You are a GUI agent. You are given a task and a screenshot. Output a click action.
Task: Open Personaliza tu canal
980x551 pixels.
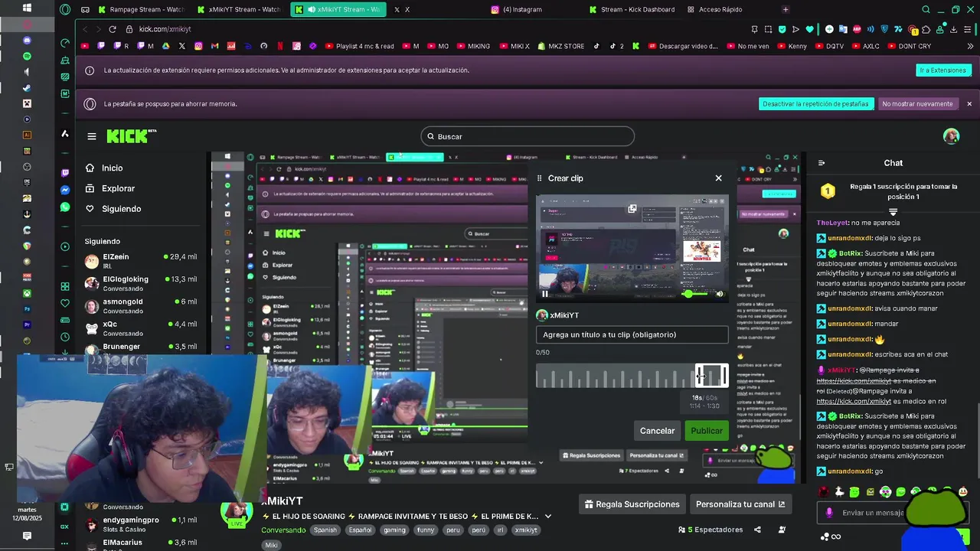(740, 504)
